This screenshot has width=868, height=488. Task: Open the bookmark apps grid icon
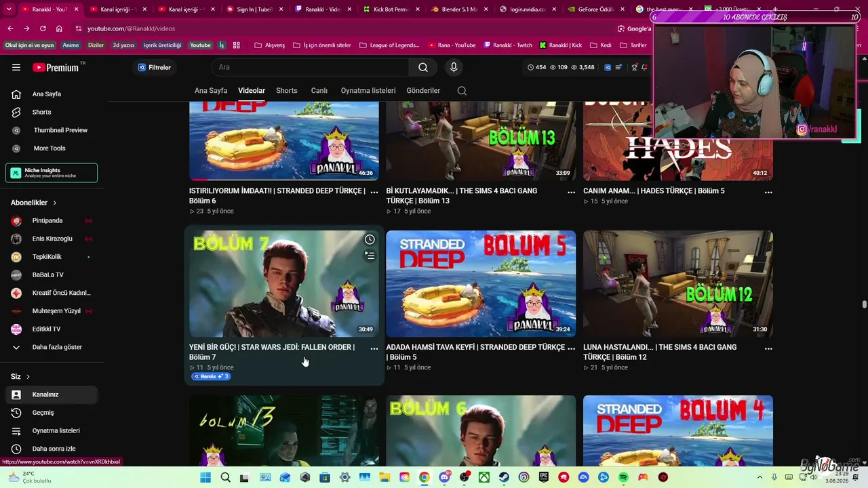(237, 45)
